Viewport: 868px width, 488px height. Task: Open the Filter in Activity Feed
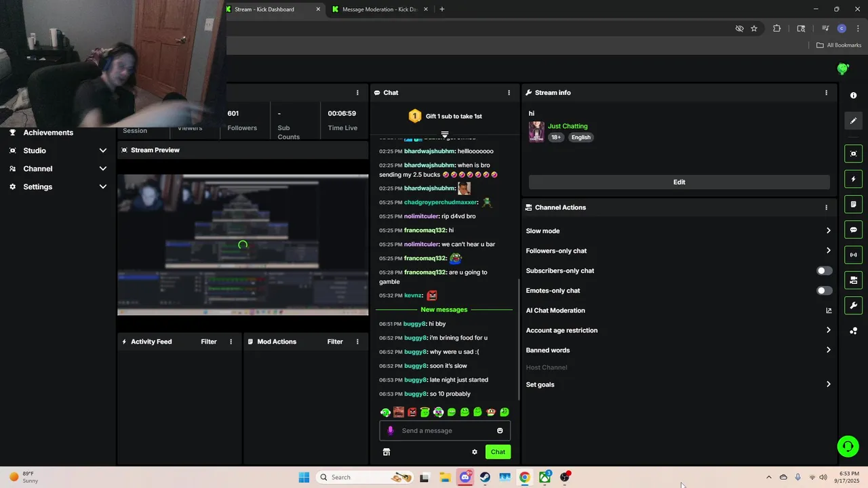(209, 342)
